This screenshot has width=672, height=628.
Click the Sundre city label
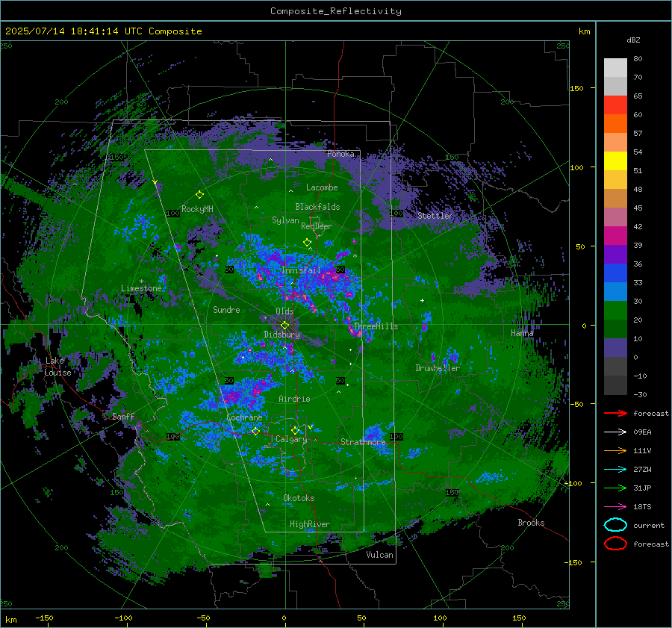click(226, 309)
